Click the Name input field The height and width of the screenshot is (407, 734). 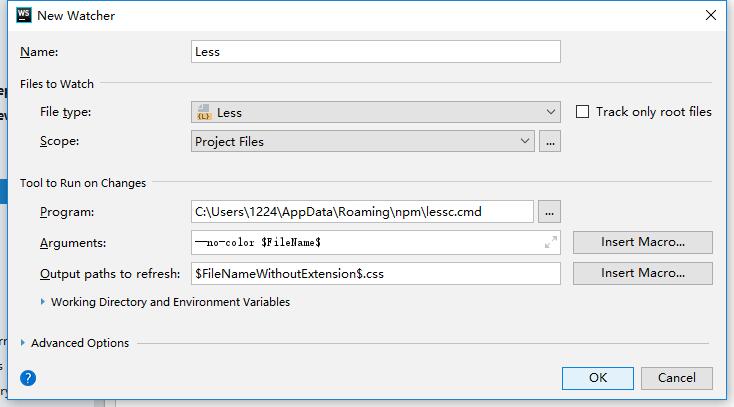coord(375,52)
